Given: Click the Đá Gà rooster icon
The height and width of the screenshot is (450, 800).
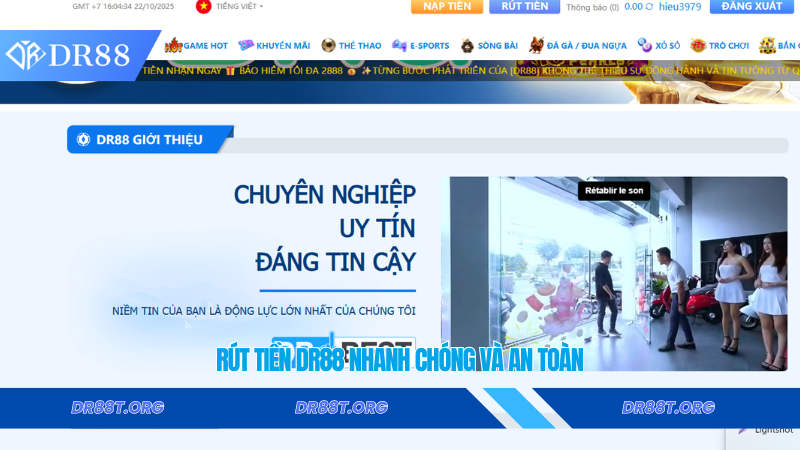Looking at the screenshot, I should (x=536, y=45).
